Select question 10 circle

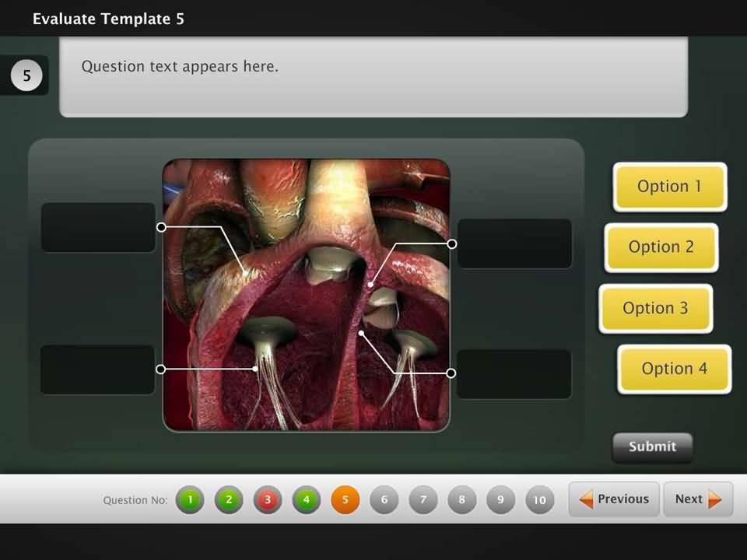click(x=540, y=499)
